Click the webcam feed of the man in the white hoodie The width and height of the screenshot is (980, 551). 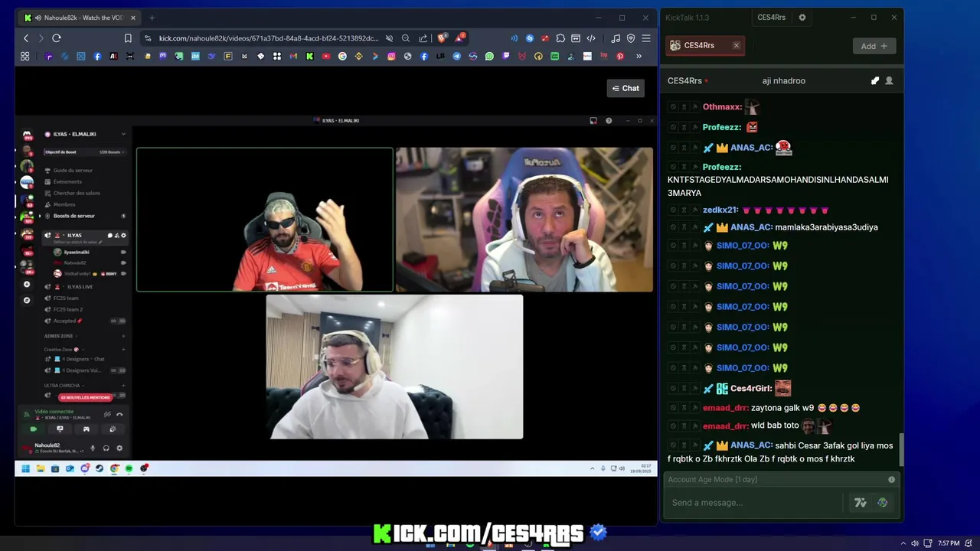[x=394, y=367]
